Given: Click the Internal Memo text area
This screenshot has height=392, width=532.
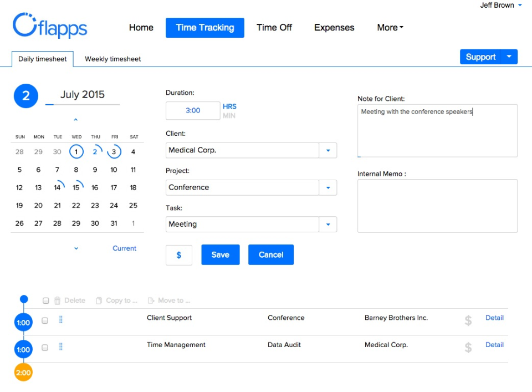Looking at the screenshot, I should [437, 206].
